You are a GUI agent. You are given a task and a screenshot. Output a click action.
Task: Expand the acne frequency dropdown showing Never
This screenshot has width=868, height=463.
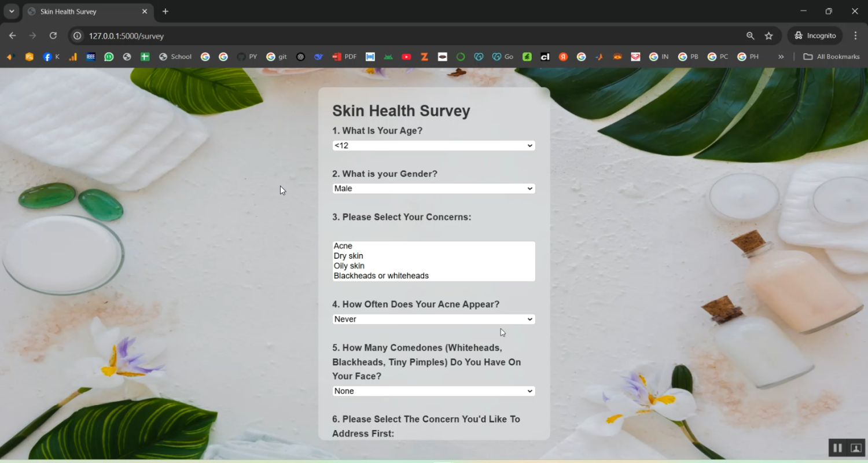click(x=433, y=319)
